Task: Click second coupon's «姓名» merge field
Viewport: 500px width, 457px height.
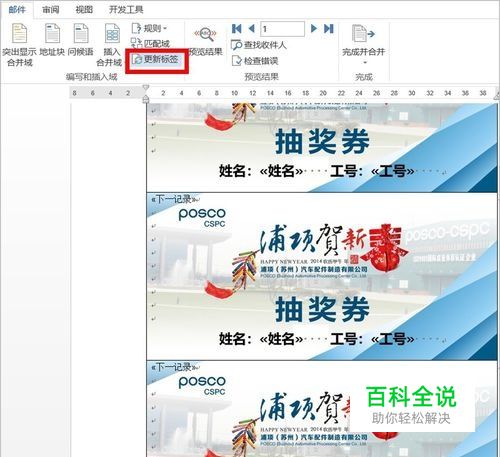Action: pyautogui.click(x=282, y=339)
